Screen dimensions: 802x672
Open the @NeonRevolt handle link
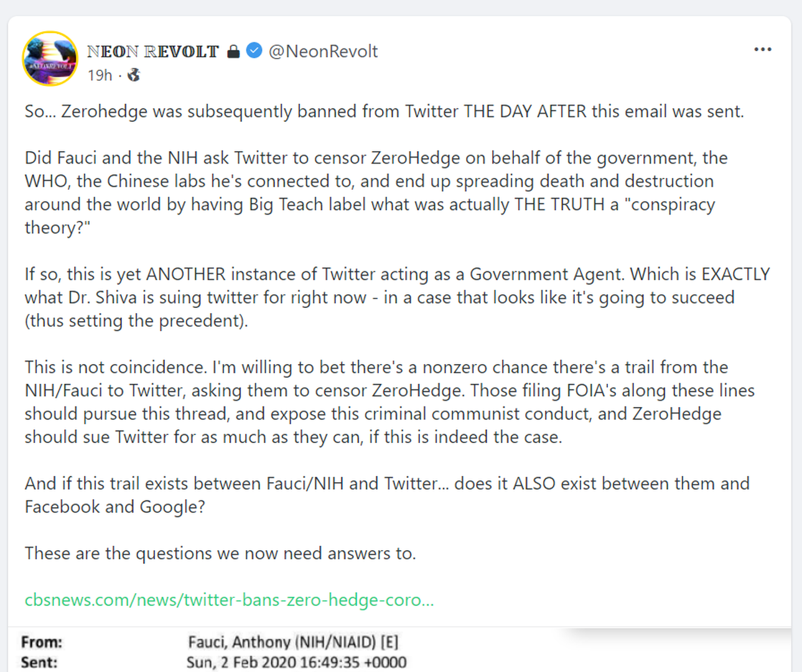(x=323, y=51)
